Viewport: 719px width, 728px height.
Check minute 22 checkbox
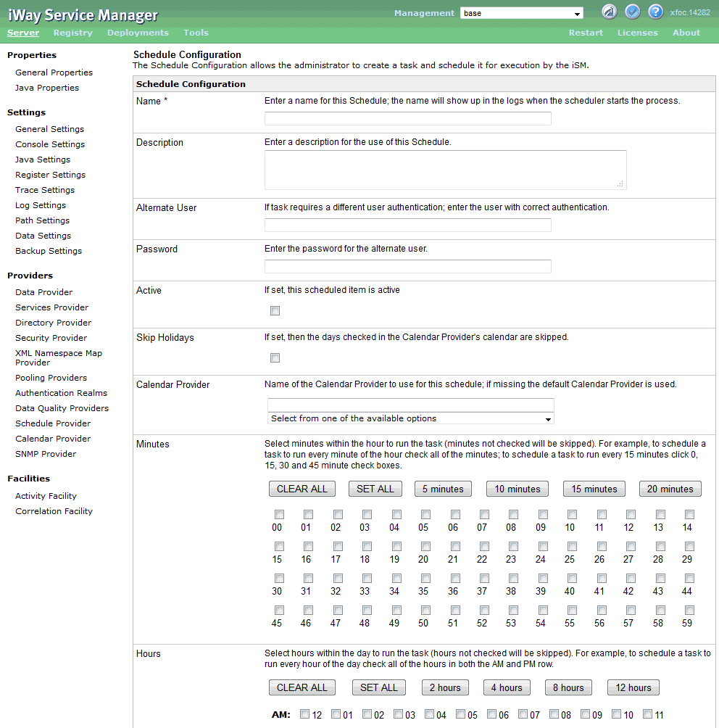[x=484, y=547]
